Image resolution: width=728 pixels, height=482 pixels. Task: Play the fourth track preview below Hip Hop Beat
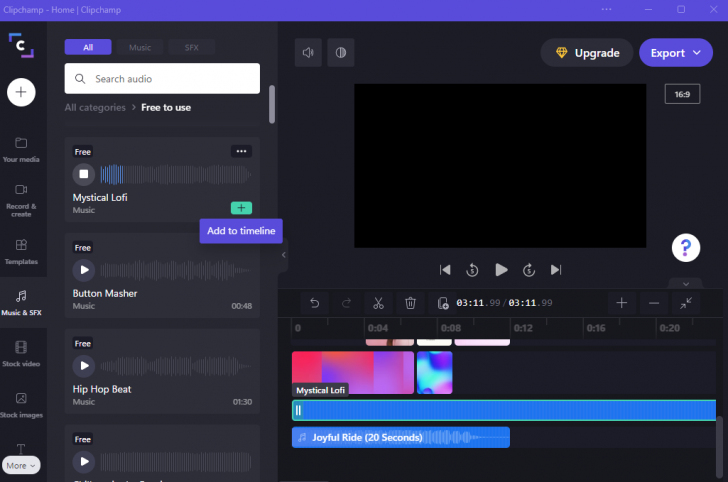point(84,461)
